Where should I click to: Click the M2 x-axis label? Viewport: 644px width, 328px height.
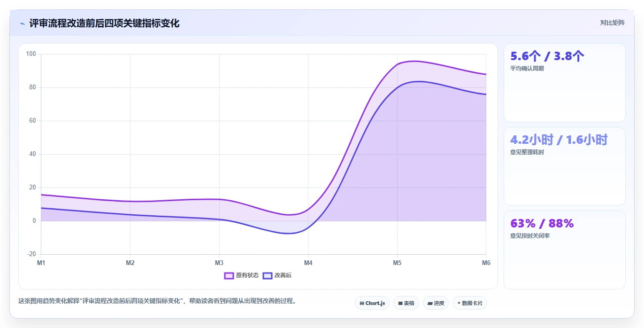[130, 263]
